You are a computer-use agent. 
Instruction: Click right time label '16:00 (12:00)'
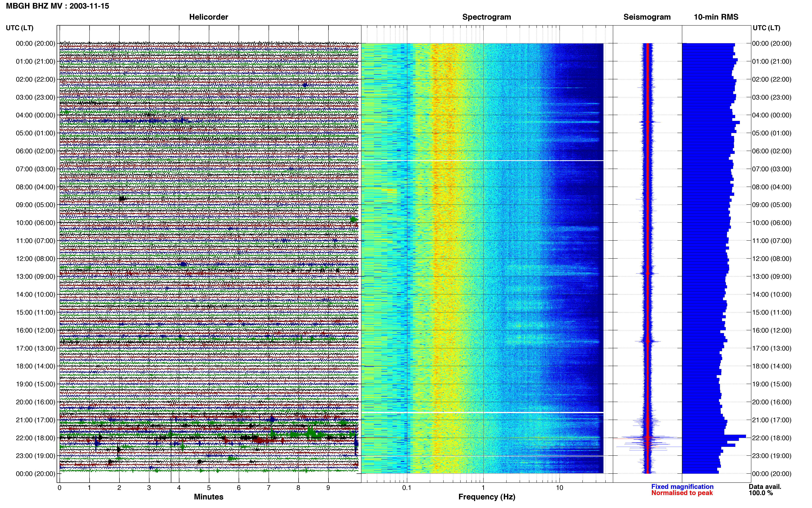point(772,330)
